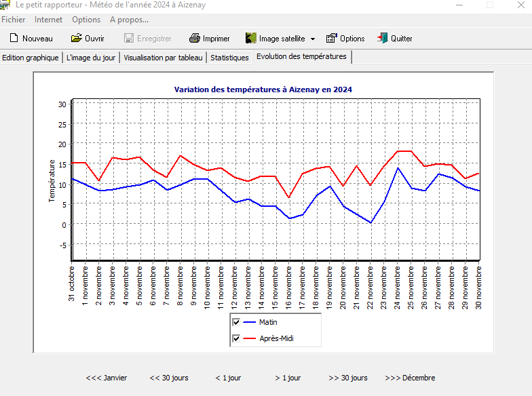
Task: Open a file with the Ouvrir folder icon
Action: 76,39
